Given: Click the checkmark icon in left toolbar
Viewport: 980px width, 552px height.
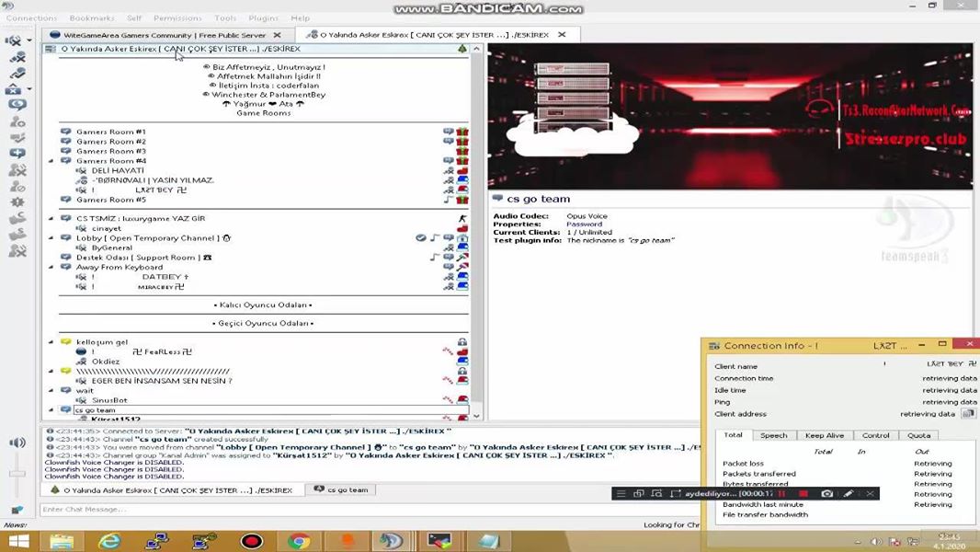Looking at the screenshot, I should (x=17, y=137).
